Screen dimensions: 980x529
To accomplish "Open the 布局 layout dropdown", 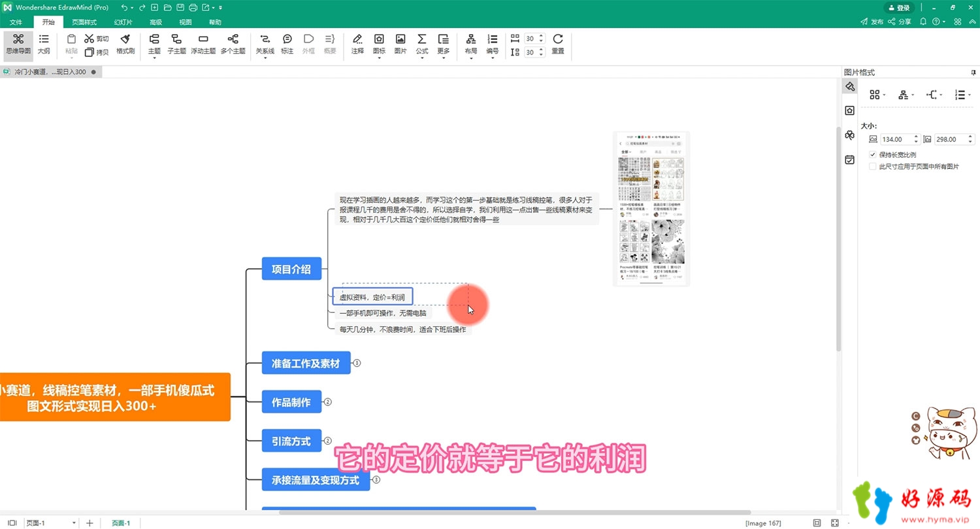I will click(x=471, y=58).
